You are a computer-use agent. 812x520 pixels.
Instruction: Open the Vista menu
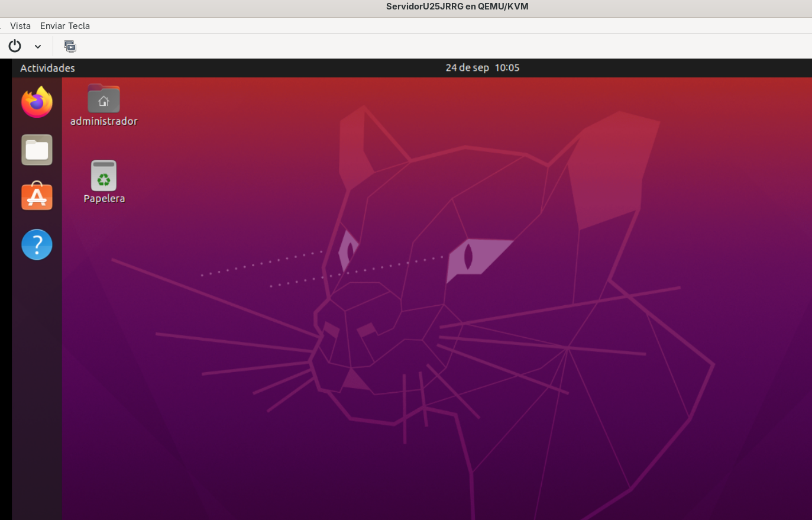click(x=20, y=26)
